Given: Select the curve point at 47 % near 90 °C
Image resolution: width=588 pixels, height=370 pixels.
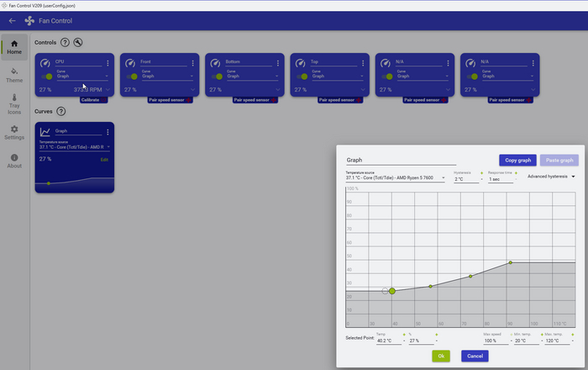Looking at the screenshot, I should (511, 262).
